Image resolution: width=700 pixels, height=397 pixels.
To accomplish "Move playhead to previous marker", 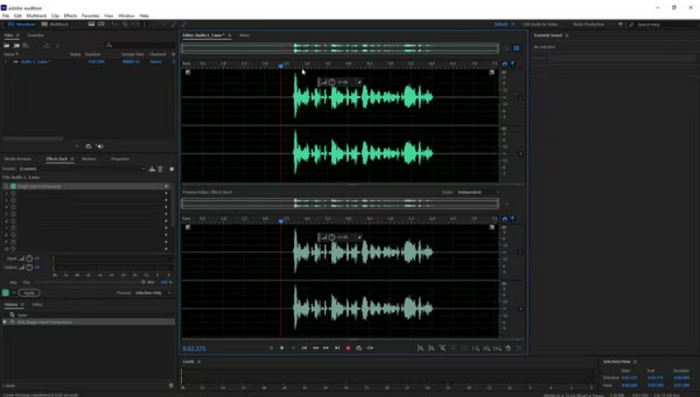I will (x=304, y=348).
